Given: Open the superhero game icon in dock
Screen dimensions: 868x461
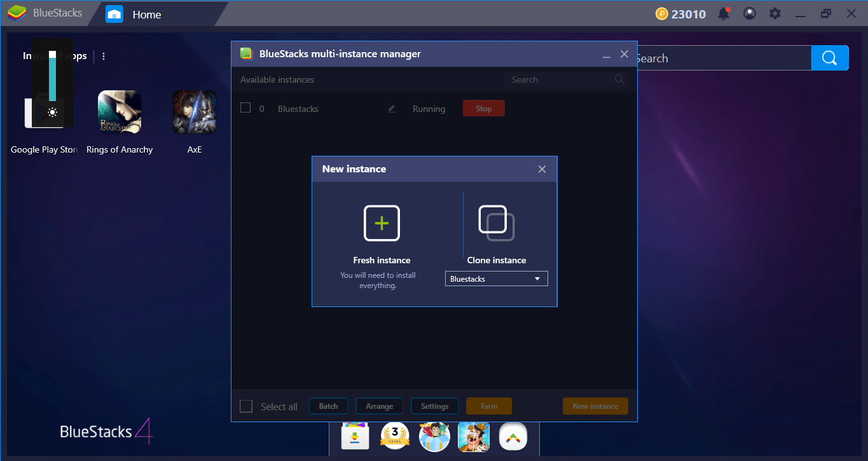Looking at the screenshot, I should coord(434,437).
